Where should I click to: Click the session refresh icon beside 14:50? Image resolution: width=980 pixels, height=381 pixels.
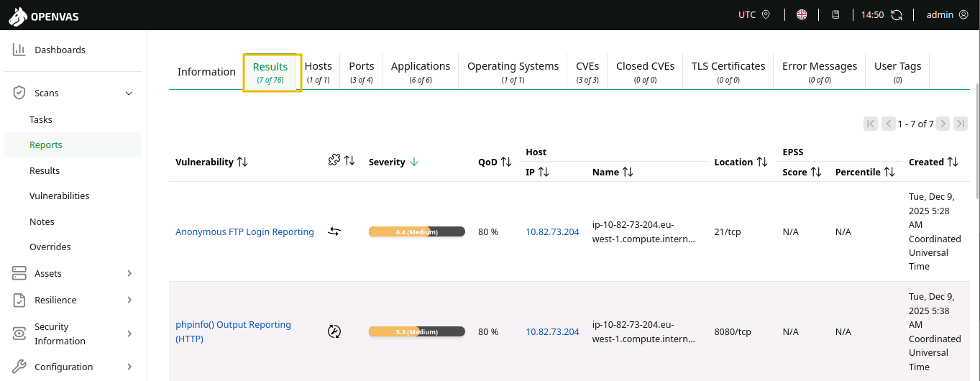pos(897,14)
